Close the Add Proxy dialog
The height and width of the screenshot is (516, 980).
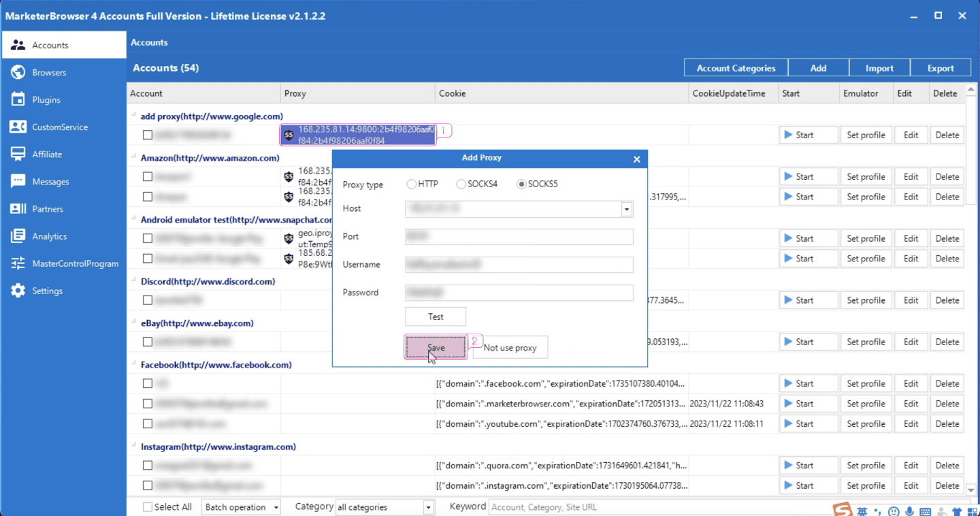click(637, 159)
